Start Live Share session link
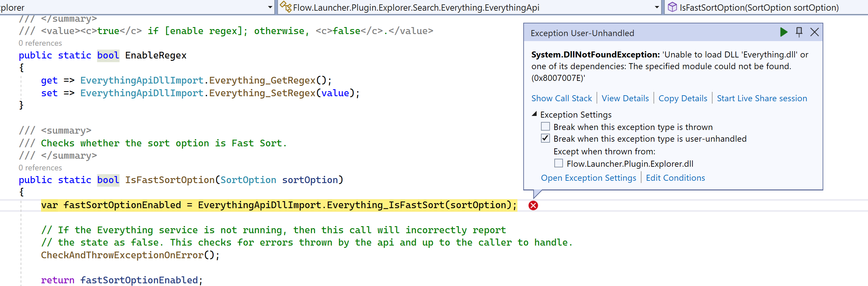 762,99
